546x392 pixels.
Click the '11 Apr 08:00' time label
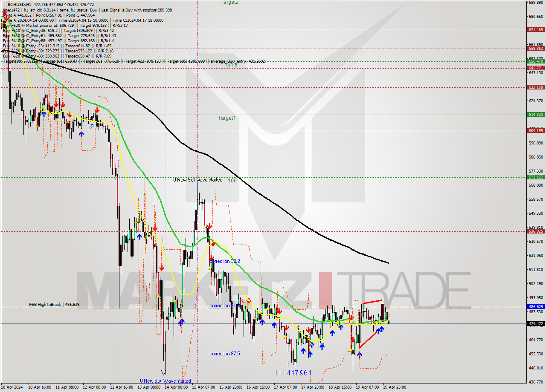66,387
